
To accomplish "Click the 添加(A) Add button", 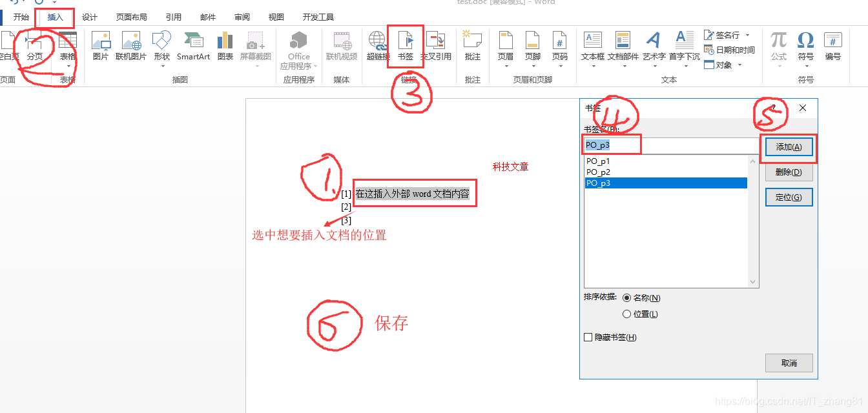I will [789, 147].
